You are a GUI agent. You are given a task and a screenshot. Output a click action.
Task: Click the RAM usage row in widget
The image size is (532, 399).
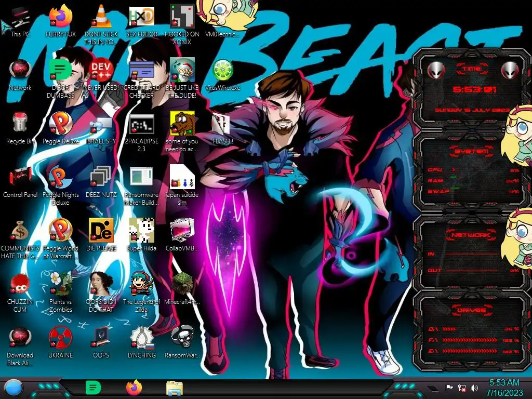point(473,180)
